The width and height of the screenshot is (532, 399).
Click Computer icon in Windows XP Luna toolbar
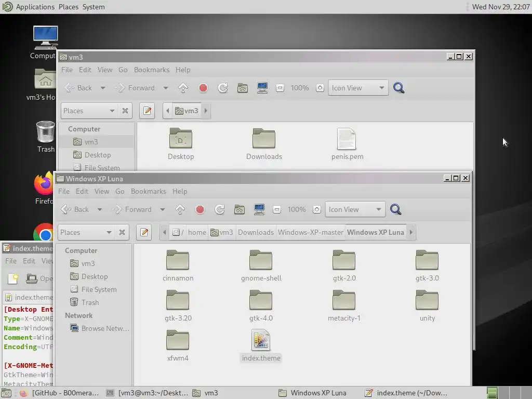[x=259, y=209]
